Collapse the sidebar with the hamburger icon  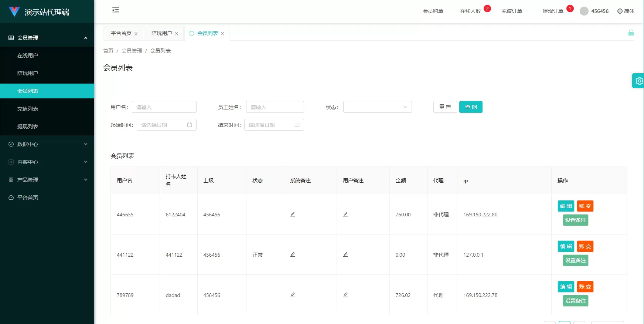point(116,10)
